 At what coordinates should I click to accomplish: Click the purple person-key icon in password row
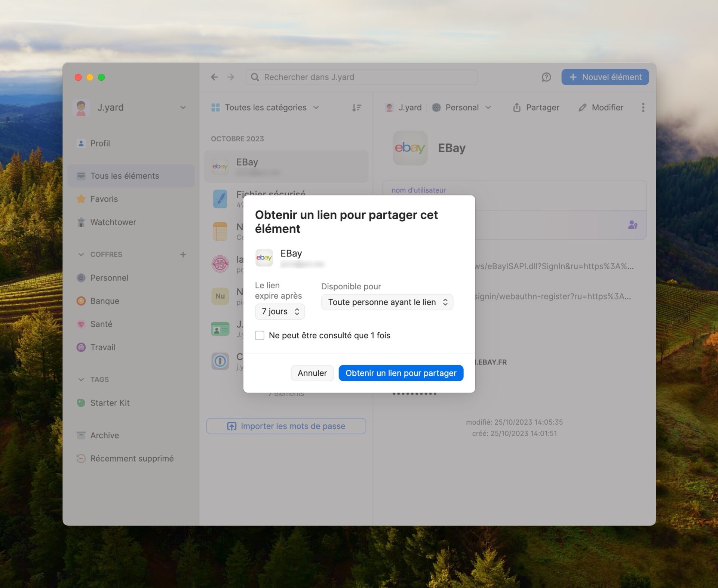(633, 225)
